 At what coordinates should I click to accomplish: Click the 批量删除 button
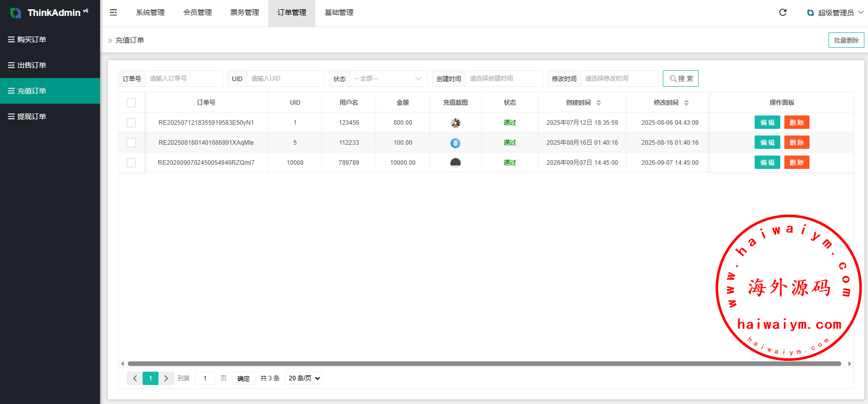(x=846, y=40)
